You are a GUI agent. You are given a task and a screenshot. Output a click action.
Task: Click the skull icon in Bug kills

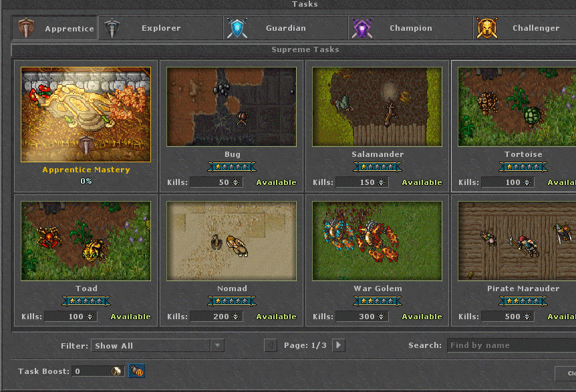[236, 182]
